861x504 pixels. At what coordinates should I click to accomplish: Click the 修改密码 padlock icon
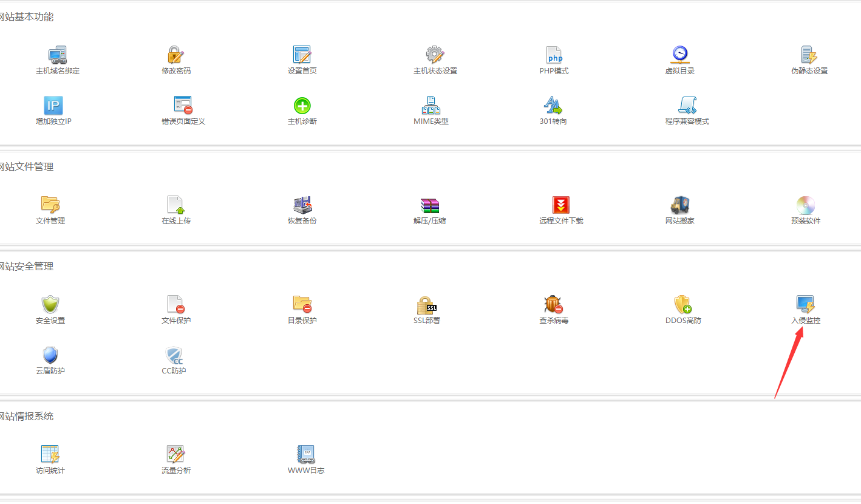(175, 55)
